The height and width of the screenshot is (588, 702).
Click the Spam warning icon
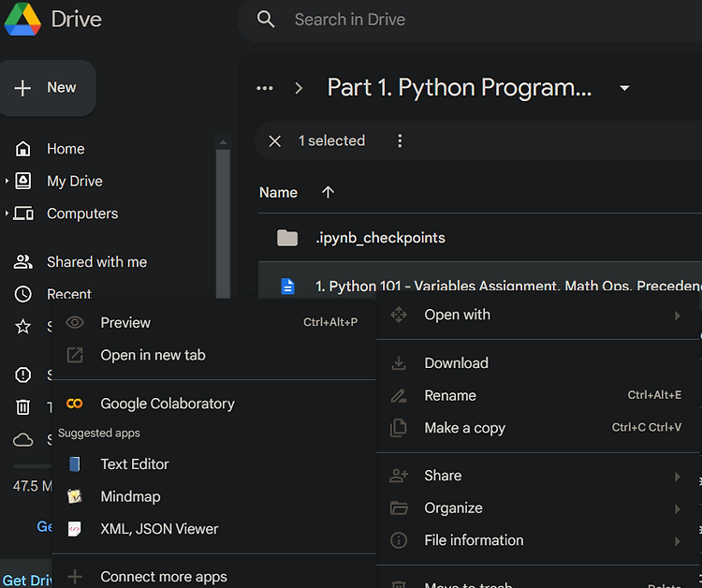coord(22,375)
